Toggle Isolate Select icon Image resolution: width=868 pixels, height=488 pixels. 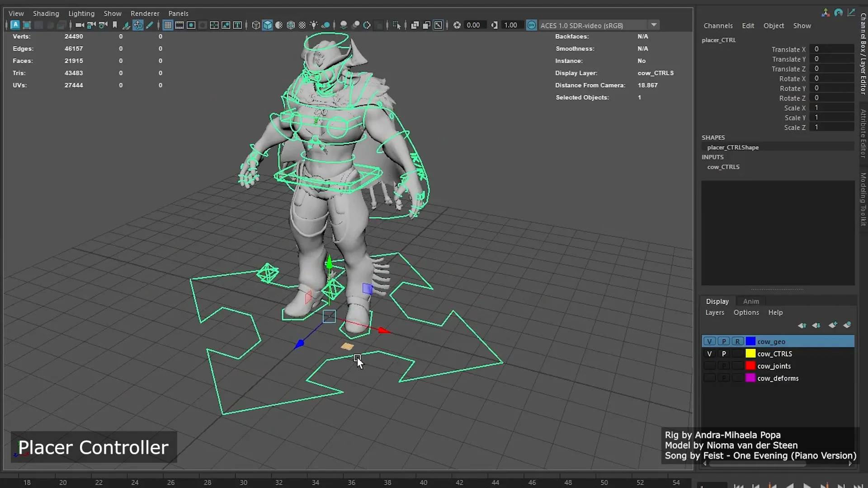point(396,25)
